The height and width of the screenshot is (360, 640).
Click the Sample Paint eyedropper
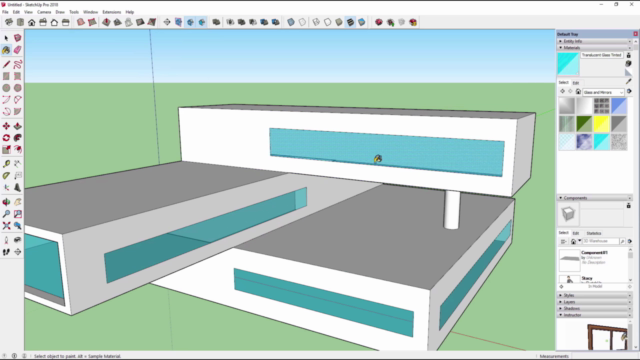(629, 82)
